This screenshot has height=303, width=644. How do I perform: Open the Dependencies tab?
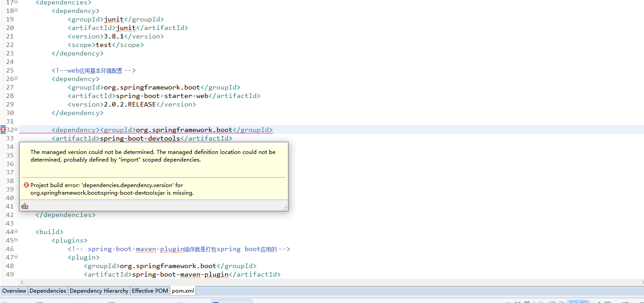(48, 291)
